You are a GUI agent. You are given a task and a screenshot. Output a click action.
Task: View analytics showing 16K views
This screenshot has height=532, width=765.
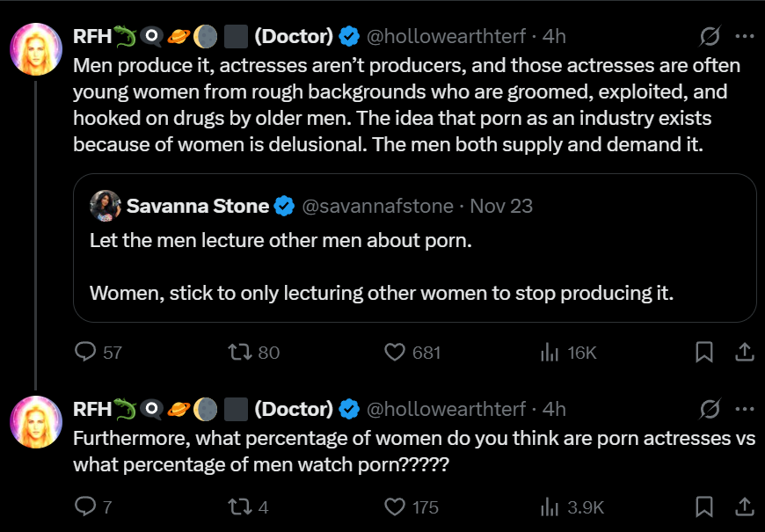click(x=550, y=353)
